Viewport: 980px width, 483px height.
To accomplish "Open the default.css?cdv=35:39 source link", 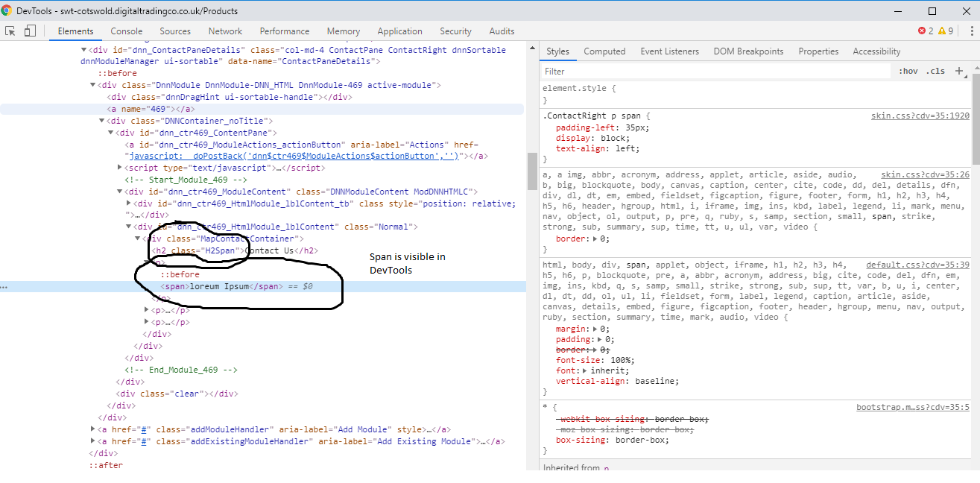I will click(917, 265).
